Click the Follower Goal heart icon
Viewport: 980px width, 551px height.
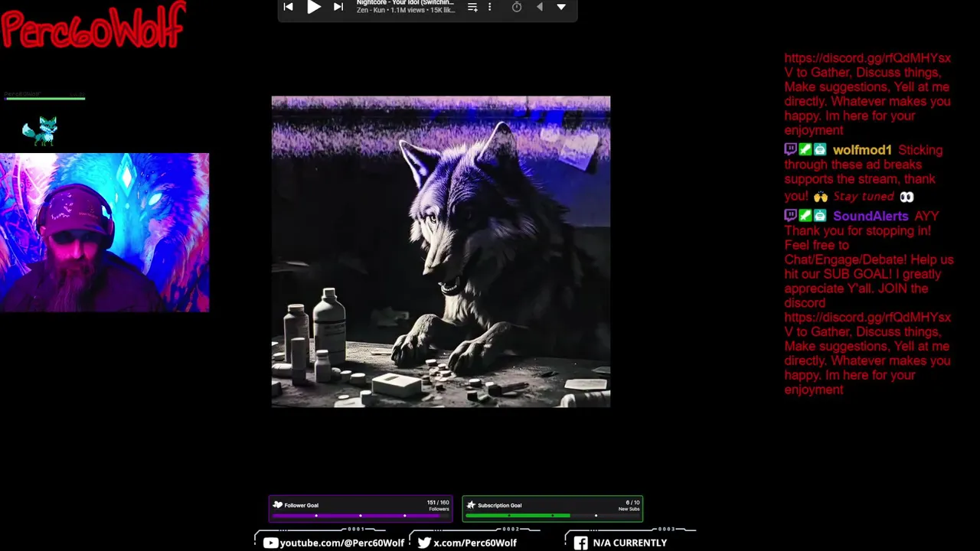[278, 505]
